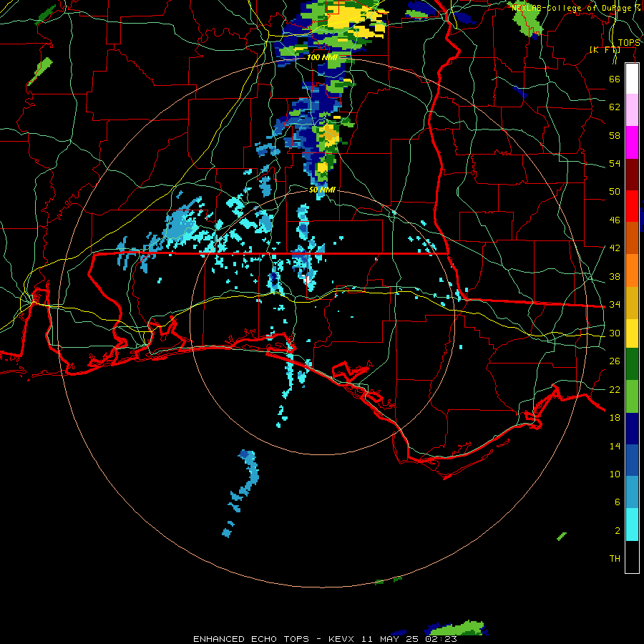Screen dimensions: 644x644
Task: Click the "ENHANCED ECHO TOPS - KEVX" caption
Action: (x=273, y=639)
